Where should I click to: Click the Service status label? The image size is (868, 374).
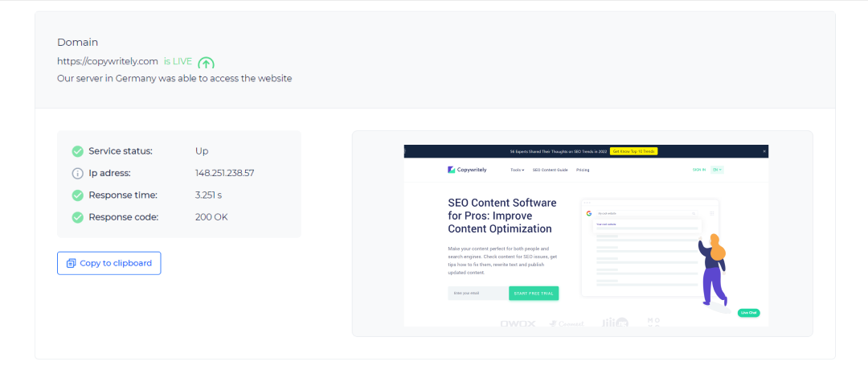pyautogui.click(x=120, y=150)
